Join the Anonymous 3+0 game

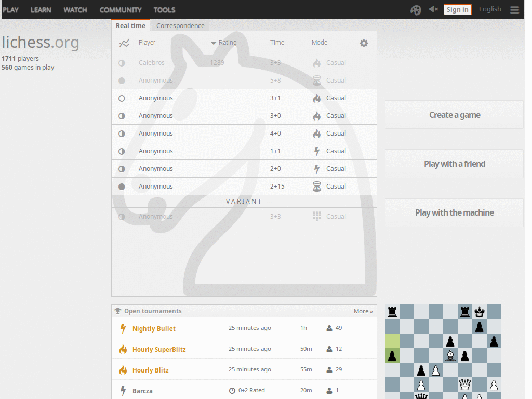point(244,116)
